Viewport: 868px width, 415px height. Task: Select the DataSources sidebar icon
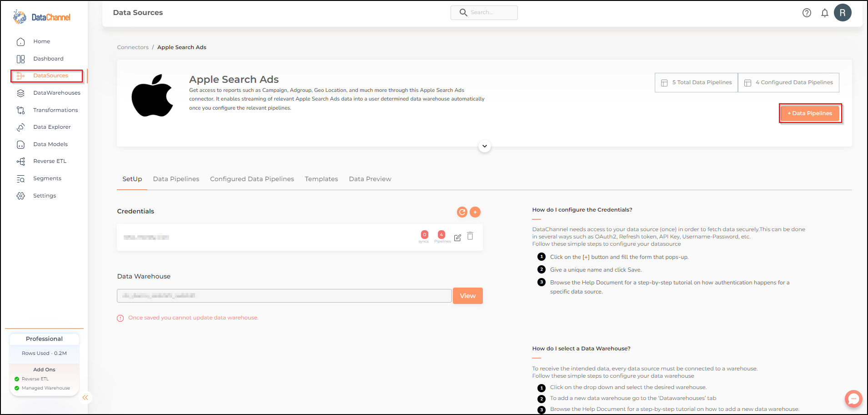tap(20, 76)
